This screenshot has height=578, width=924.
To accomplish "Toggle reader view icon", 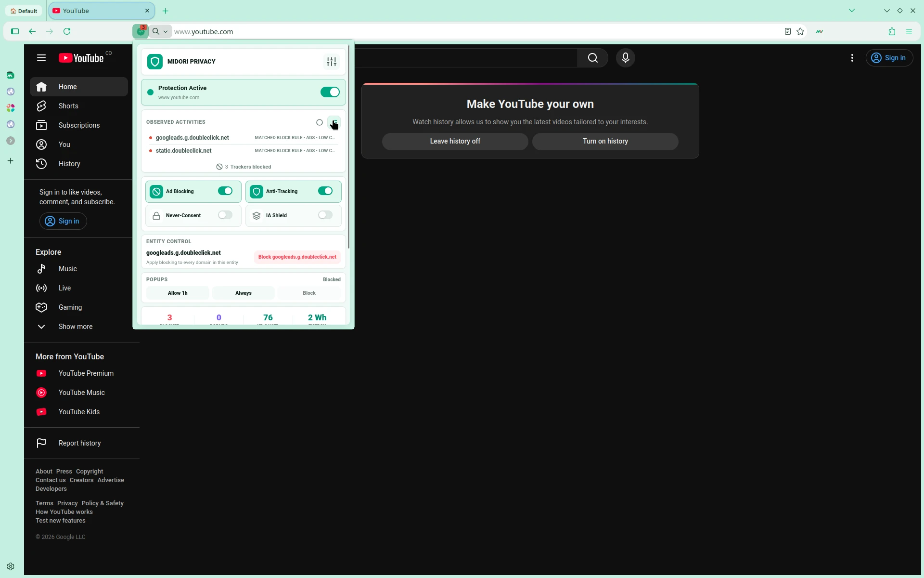I will pos(788,32).
